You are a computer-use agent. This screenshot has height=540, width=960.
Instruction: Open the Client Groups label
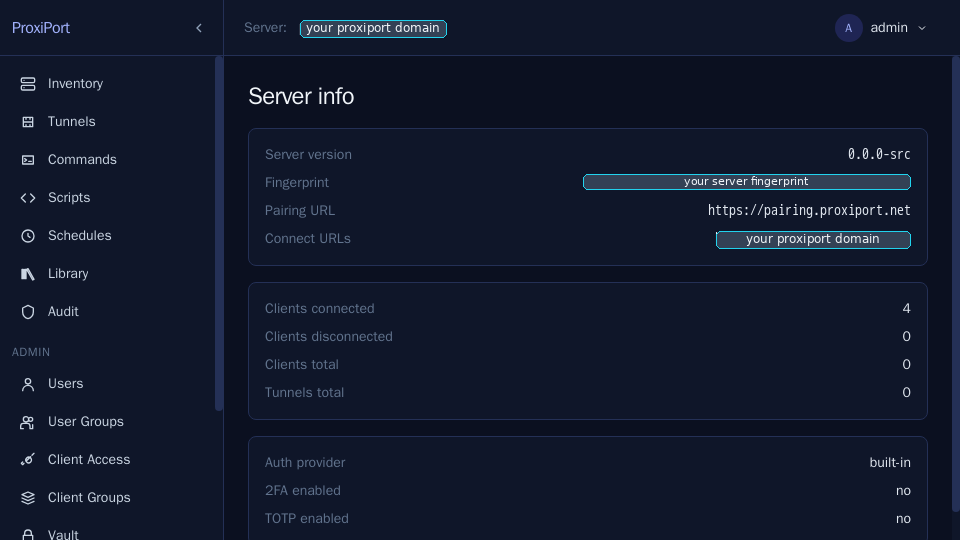tap(89, 497)
